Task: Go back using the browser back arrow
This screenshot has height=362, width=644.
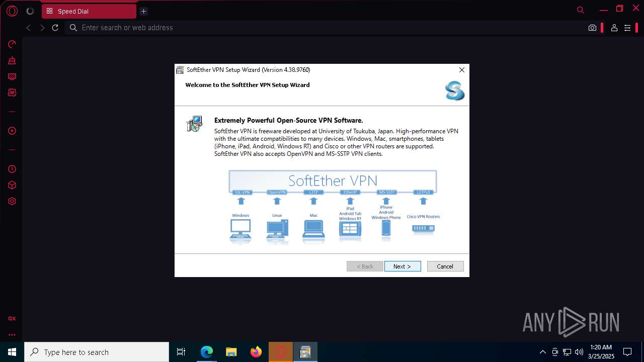Action: pyautogui.click(x=29, y=28)
